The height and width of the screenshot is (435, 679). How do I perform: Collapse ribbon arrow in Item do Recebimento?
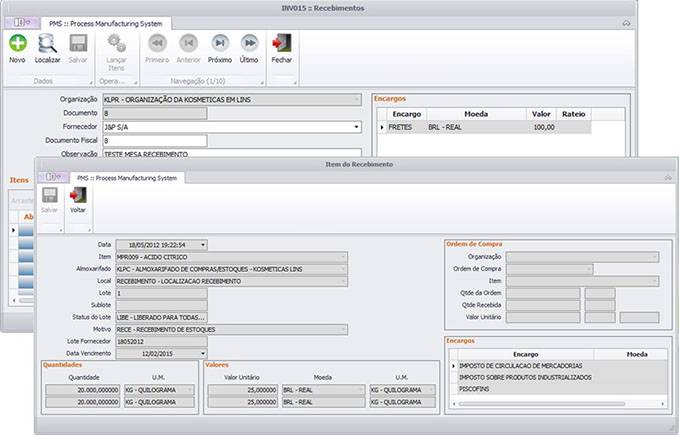pyautogui.click(x=668, y=178)
